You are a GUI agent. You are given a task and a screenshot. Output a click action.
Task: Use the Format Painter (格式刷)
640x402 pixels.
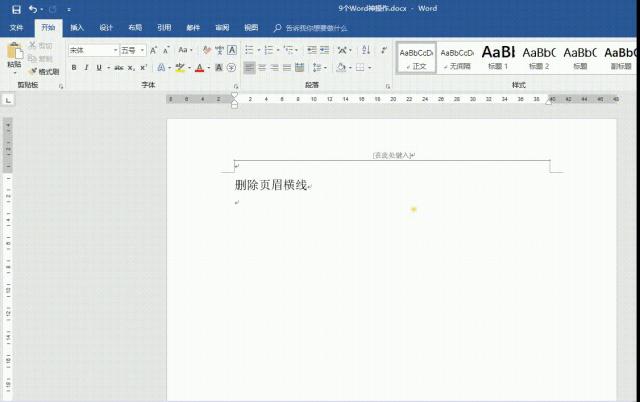44,72
